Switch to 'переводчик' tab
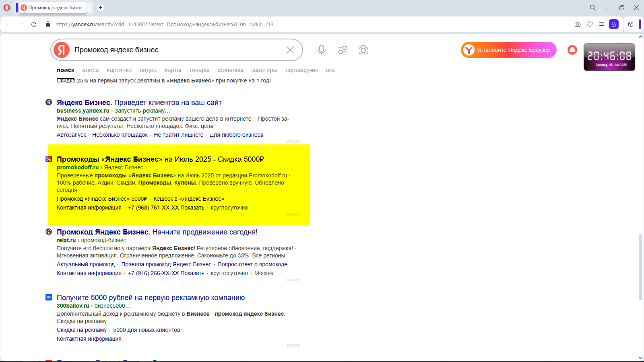644x362 pixels. (x=302, y=70)
